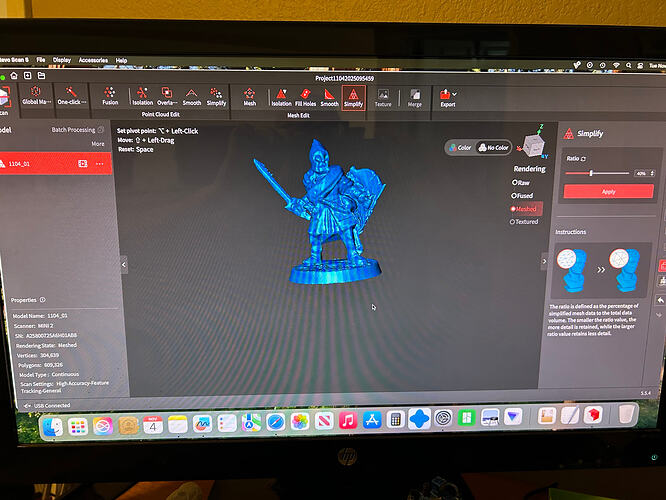
Task: Open Finder in the Dock
Action: [x=53, y=426]
